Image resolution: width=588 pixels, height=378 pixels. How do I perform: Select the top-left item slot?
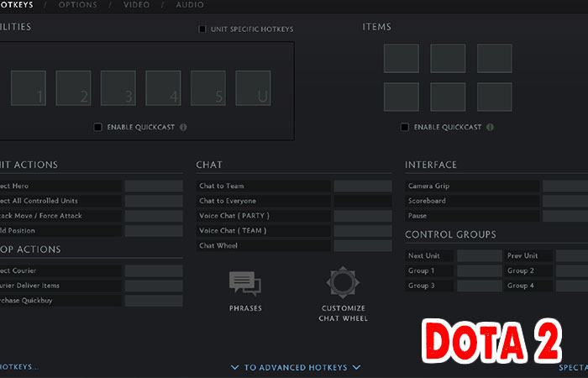pyautogui.click(x=401, y=58)
